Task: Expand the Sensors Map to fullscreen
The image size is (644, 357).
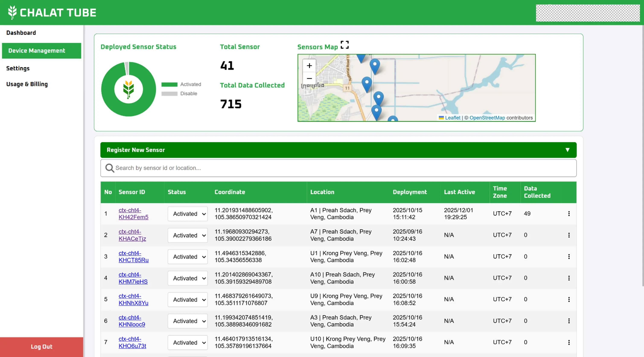Action: point(344,45)
